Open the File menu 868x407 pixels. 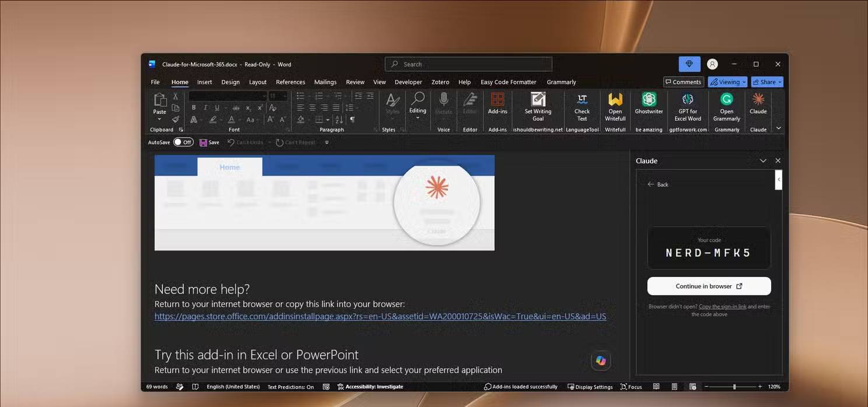pyautogui.click(x=155, y=82)
